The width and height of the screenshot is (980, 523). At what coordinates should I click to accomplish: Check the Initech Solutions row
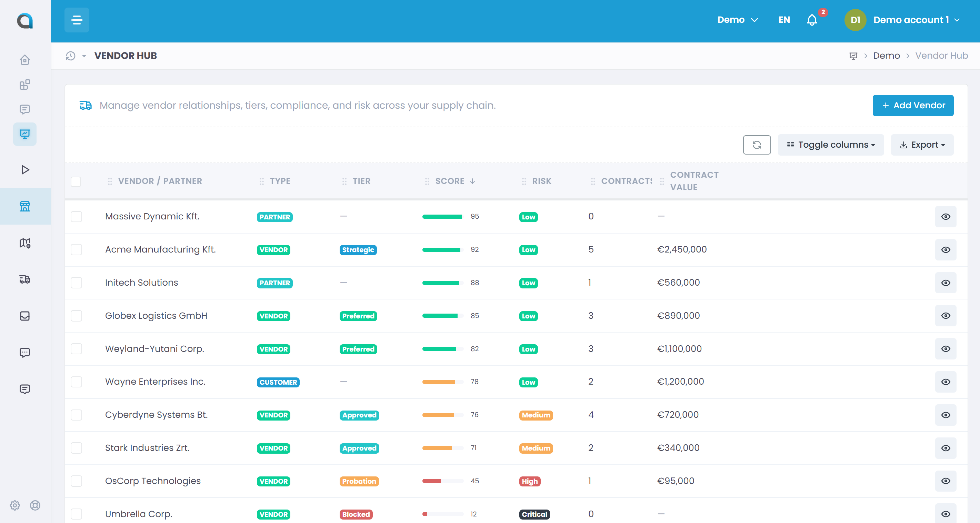click(76, 283)
